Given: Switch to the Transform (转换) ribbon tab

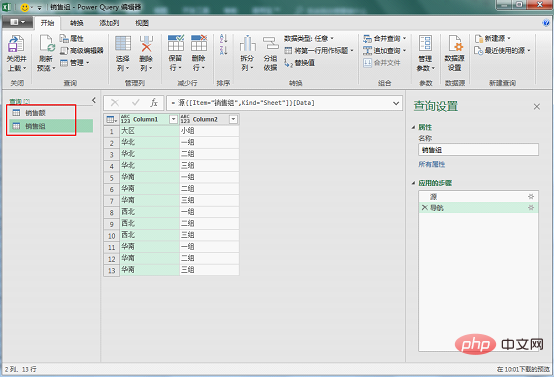Looking at the screenshot, I should click(x=77, y=23).
